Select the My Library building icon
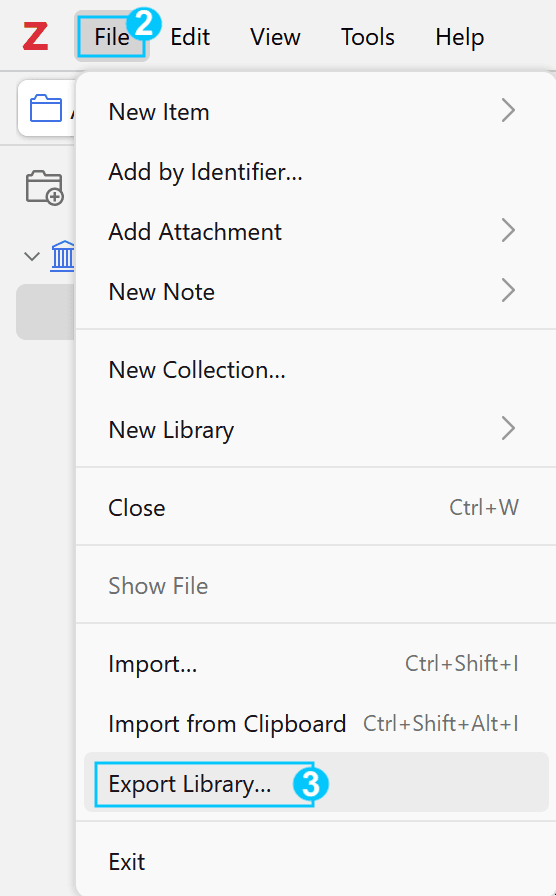The width and height of the screenshot is (556, 896). 62,255
